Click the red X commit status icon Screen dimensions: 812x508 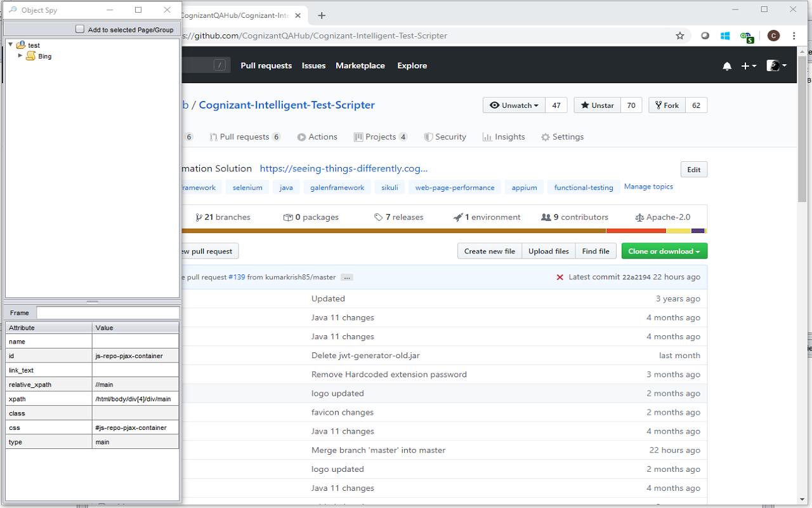coord(561,277)
